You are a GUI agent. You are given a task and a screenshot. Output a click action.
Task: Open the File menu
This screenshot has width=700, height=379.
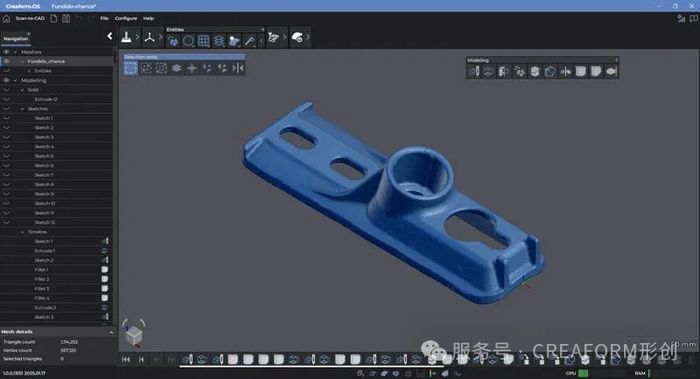(x=104, y=18)
